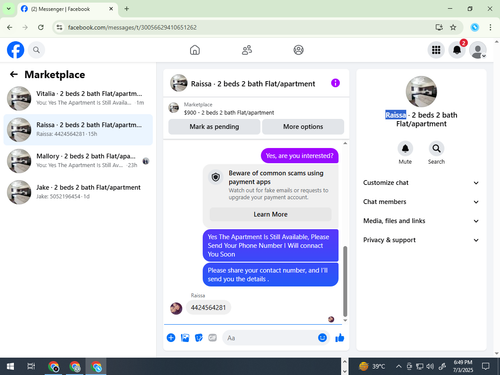Click the blue plus more actions icon
This screenshot has width=500, height=375.
171,338
